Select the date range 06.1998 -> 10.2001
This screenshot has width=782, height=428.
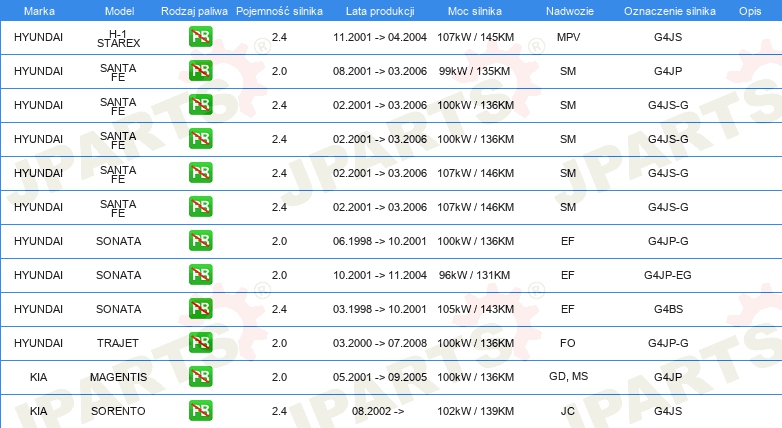pos(380,241)
